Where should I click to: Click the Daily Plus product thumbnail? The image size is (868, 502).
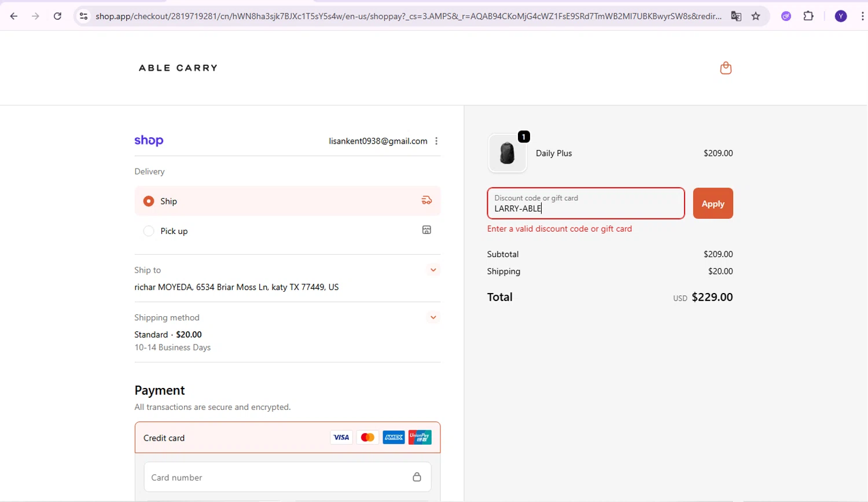507,153
